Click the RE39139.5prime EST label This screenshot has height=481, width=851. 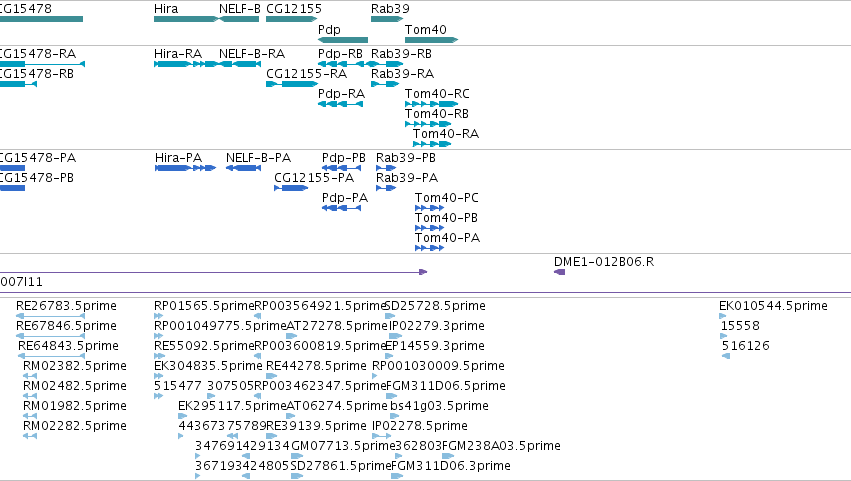click(316, 426)
